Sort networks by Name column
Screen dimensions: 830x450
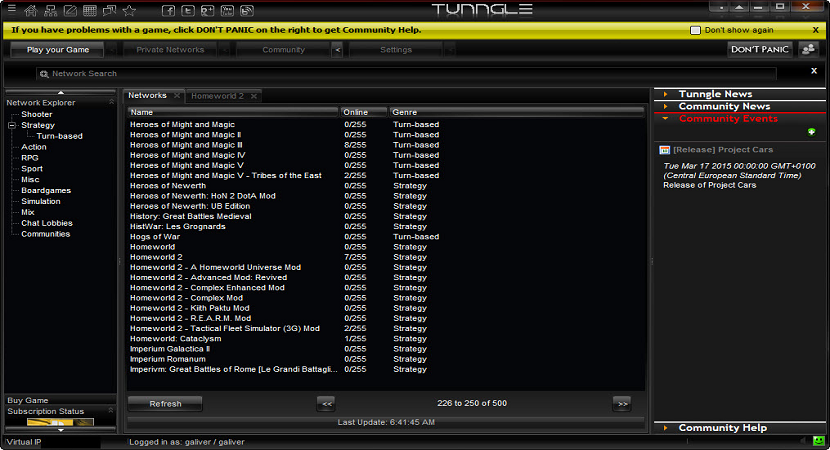[x=233, y=112]
